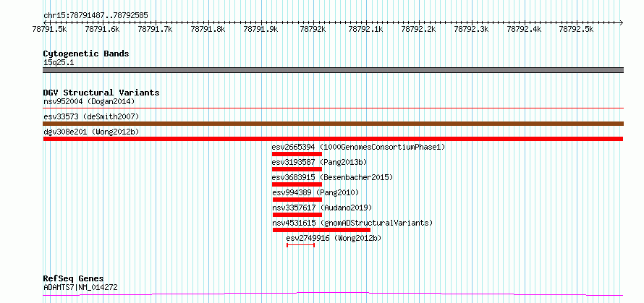Click the 78791.8k ruler label

pyautogui.click(x=208, y=29)
